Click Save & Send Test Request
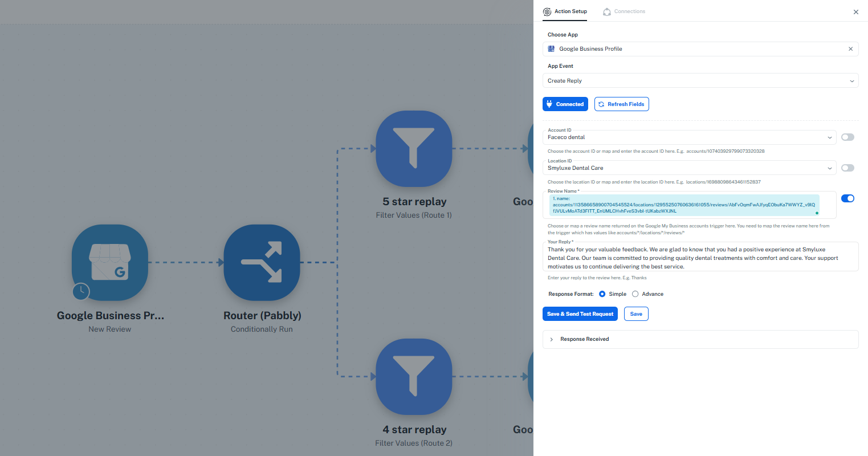868x456 pixels. (580, 314)
